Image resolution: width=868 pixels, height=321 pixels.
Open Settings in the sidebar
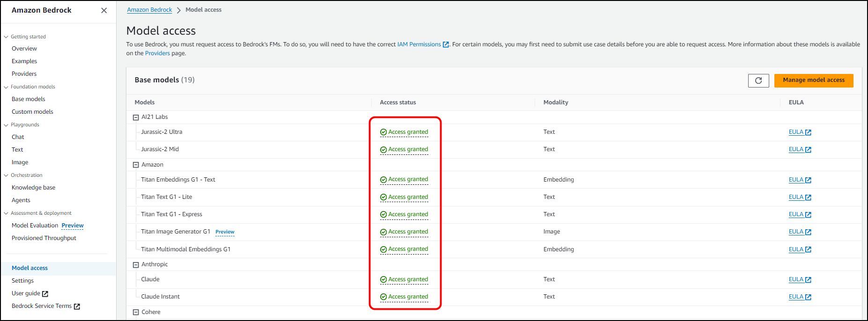pos(22,281)
